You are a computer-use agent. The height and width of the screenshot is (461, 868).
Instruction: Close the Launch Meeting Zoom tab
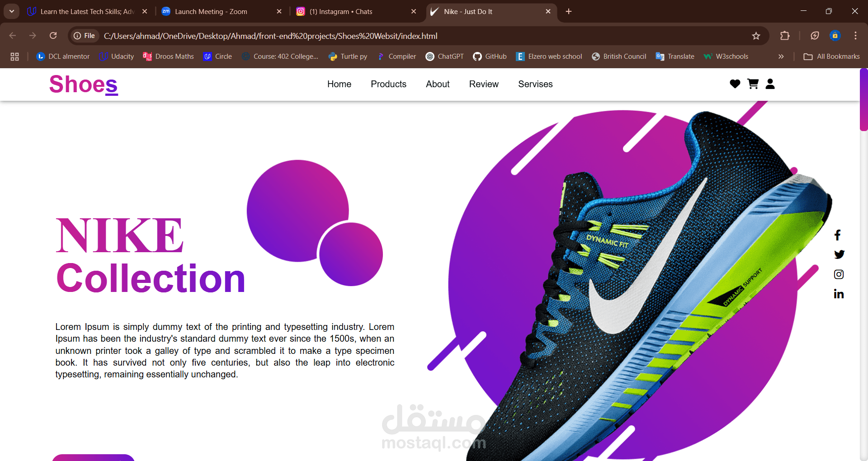point(279,11)
